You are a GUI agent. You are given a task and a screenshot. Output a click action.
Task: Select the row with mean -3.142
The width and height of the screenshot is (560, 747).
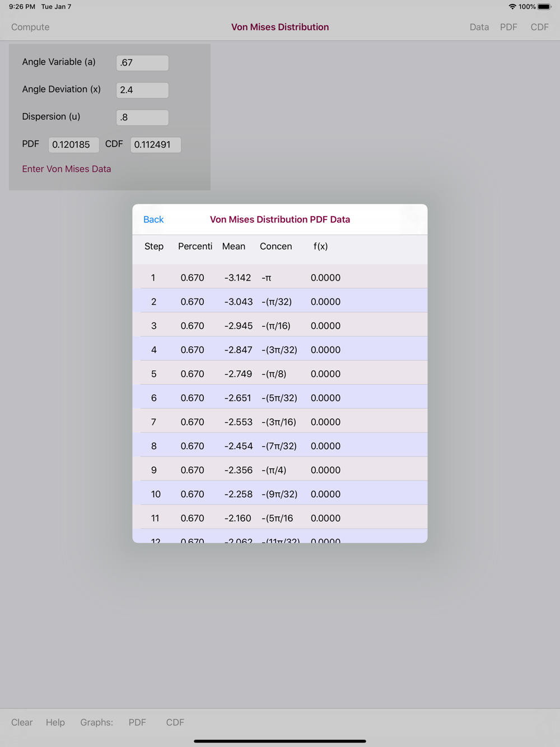tap(280, 277)
